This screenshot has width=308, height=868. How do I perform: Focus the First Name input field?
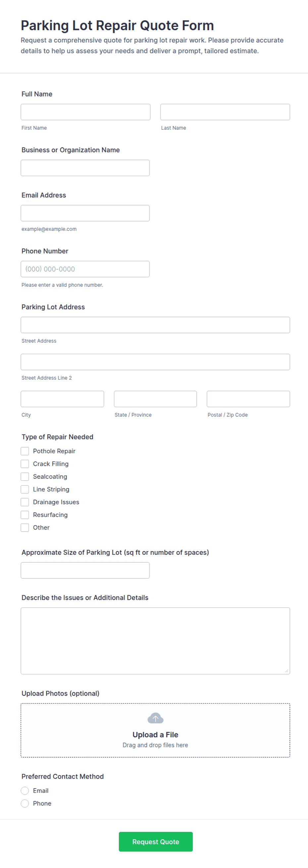click(85, 112)
